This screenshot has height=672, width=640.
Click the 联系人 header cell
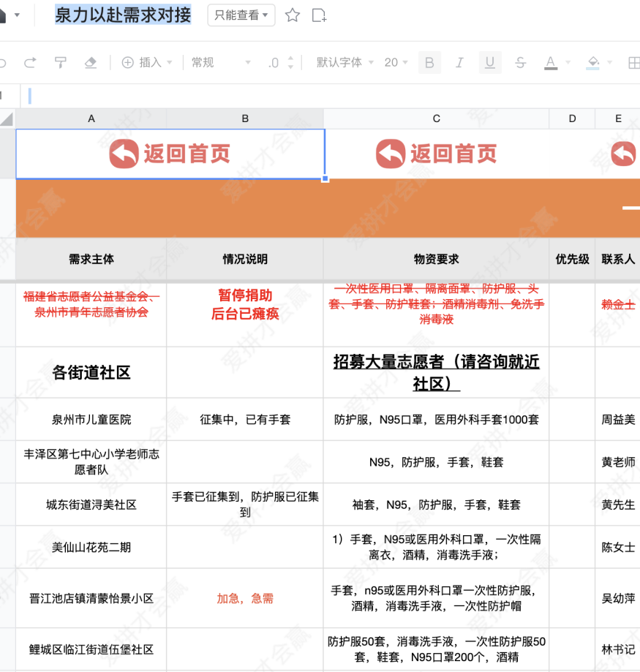(618, 260)
